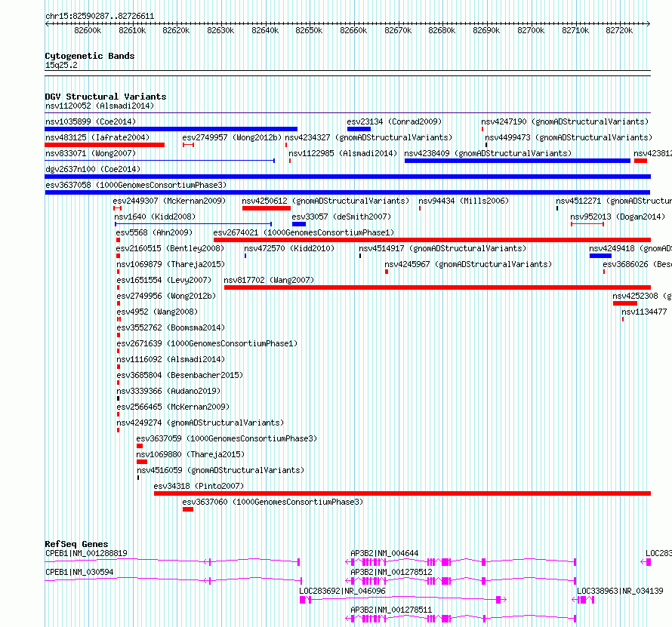The height and width of the screenshot is (627, 672).
Task: Select the 15q25.2 cytogenetic band label
Action: point(61,65)
